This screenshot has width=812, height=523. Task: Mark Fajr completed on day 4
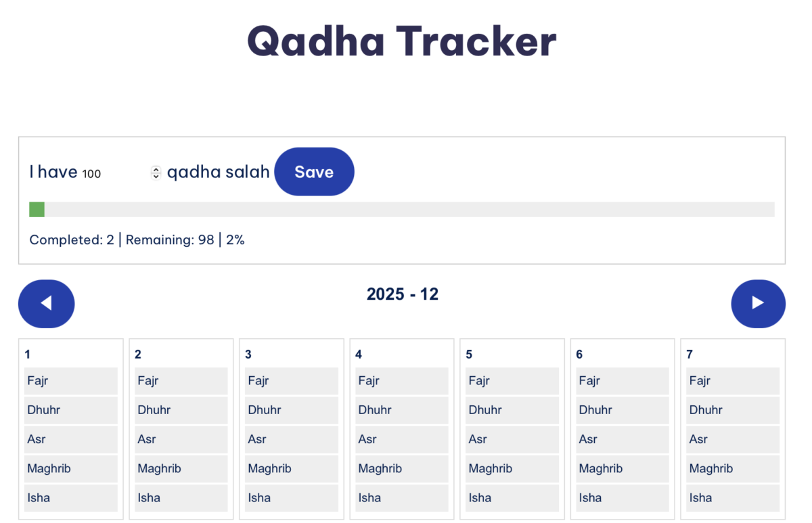click(x=401, y=380)
